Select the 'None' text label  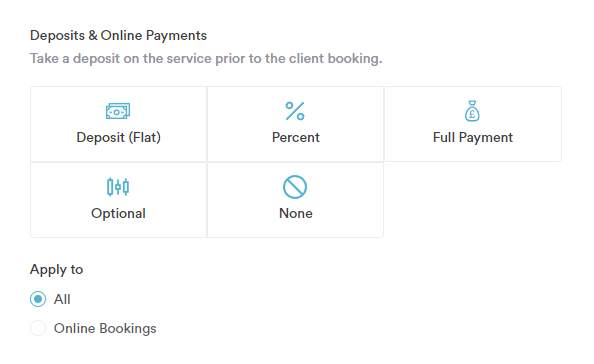point(296,213)
